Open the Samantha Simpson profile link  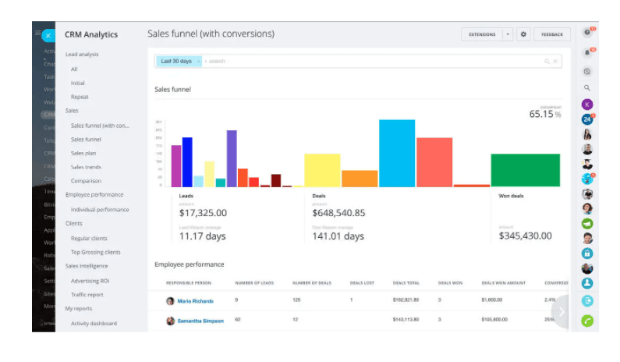click(200, 321)
